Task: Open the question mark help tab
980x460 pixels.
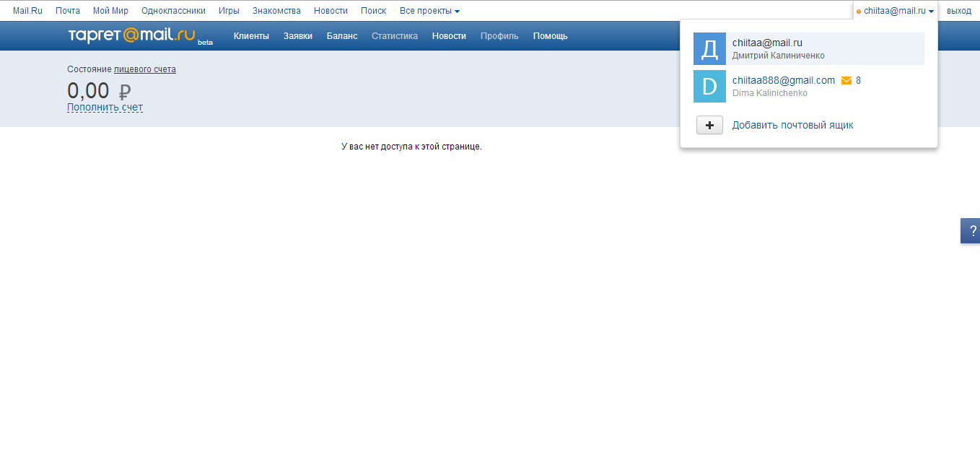Action: click(x=971, y=231)
